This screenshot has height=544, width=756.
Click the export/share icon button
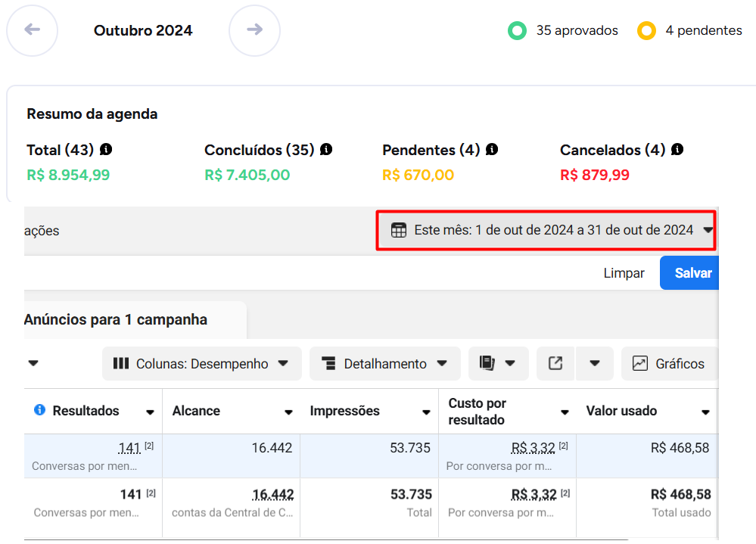[x=555, y=364]
